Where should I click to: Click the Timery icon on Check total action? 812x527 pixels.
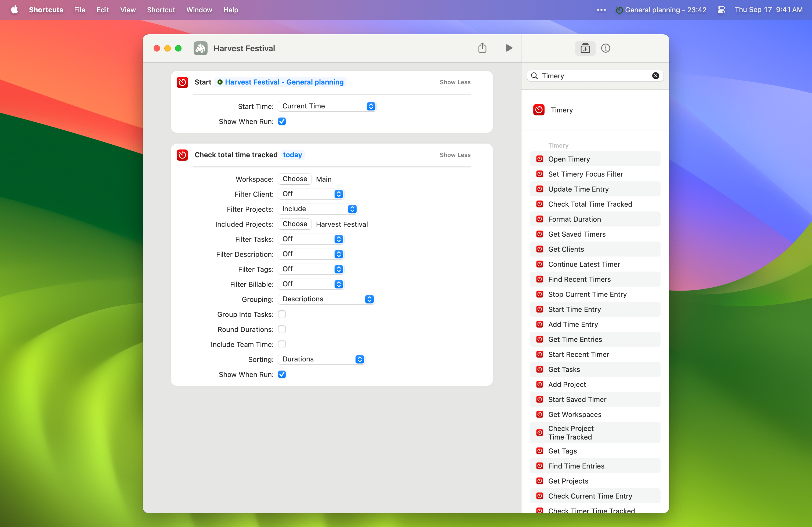[182, 155]
